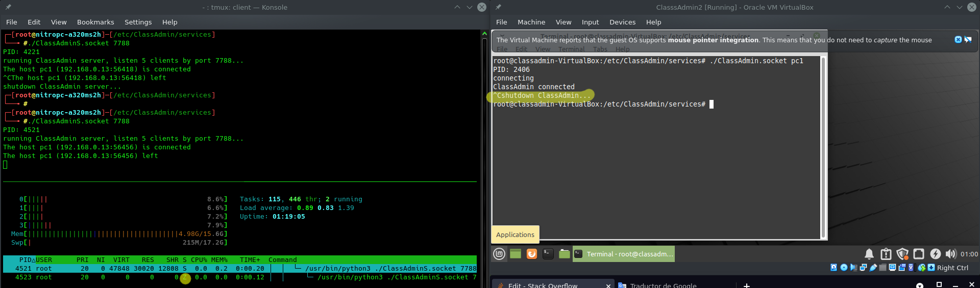
Task: Click the pin icon in VirtualBox title bar
Action: point(498,7)
